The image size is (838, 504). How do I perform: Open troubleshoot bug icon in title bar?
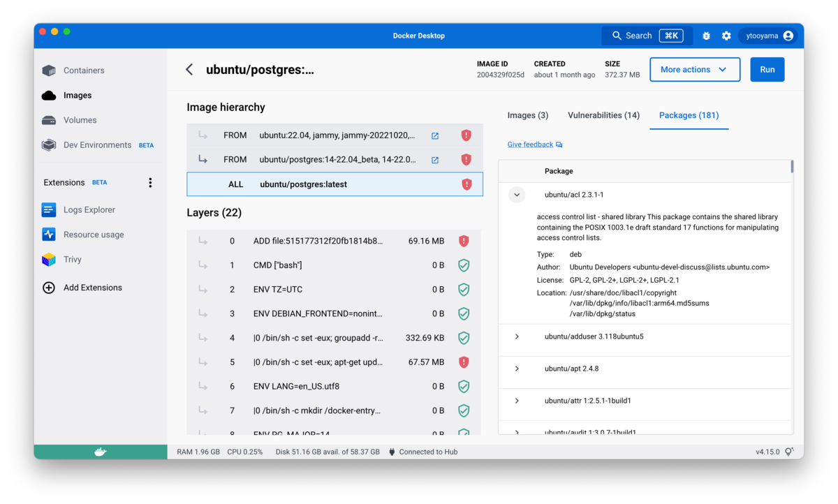click(x=706, y=36)
